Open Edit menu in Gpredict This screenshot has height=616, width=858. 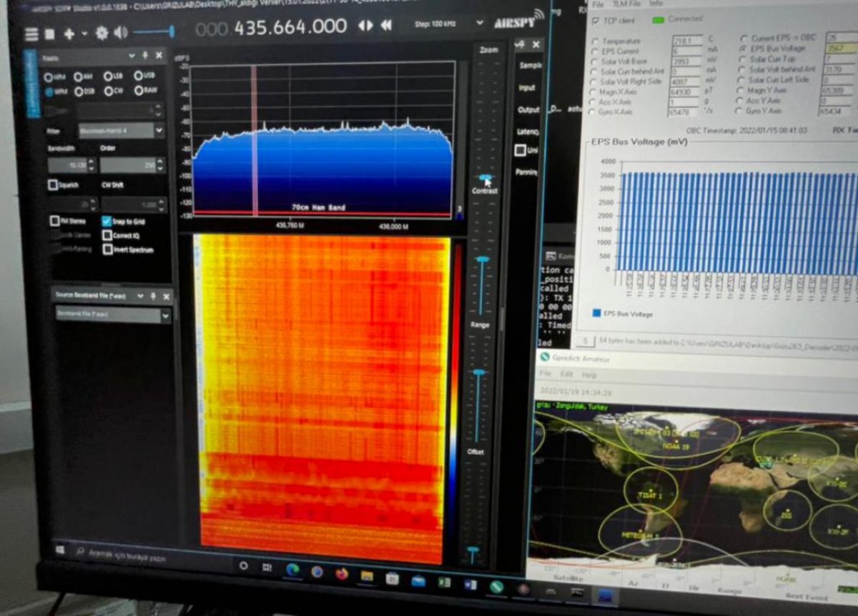tap(566, 374)
